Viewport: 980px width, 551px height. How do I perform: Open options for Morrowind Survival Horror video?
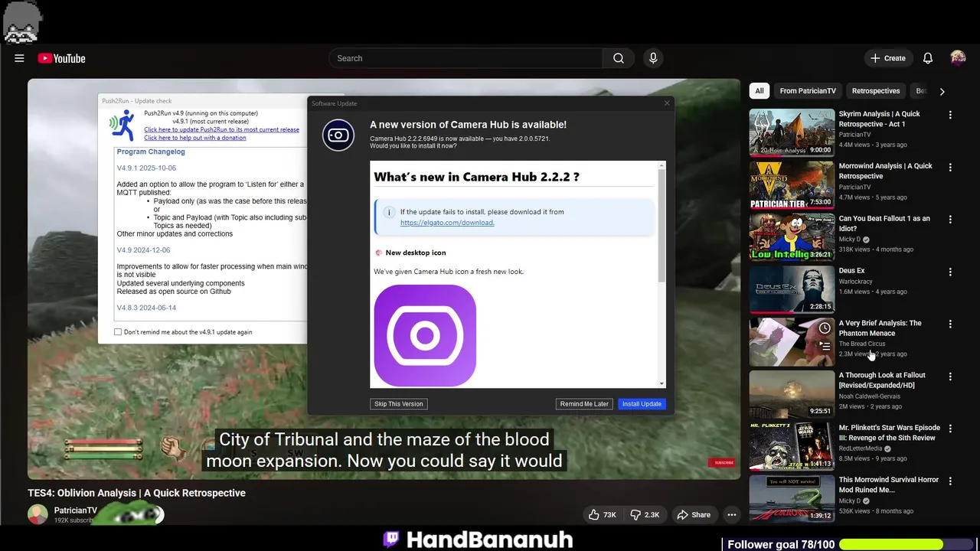[x=950, y=481]
